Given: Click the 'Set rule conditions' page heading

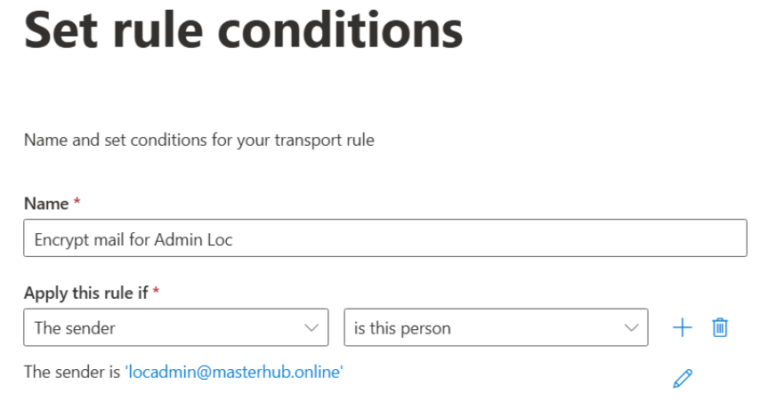Looking at the screenshot, I should [243, 31].
